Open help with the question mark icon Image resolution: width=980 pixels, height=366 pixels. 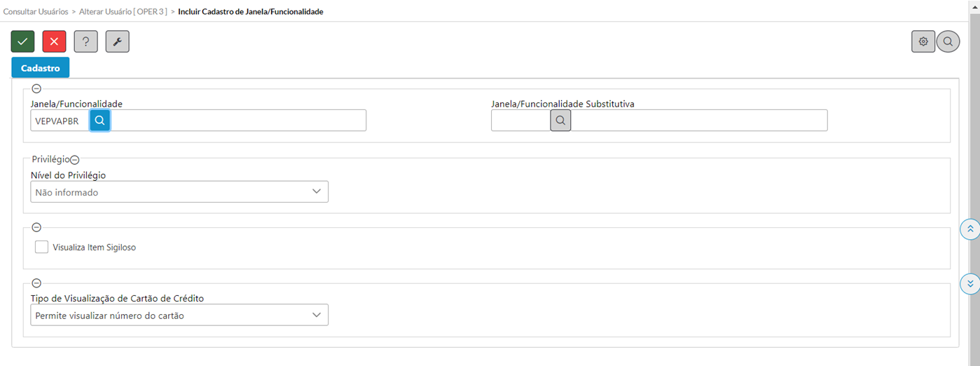point(85,42)
